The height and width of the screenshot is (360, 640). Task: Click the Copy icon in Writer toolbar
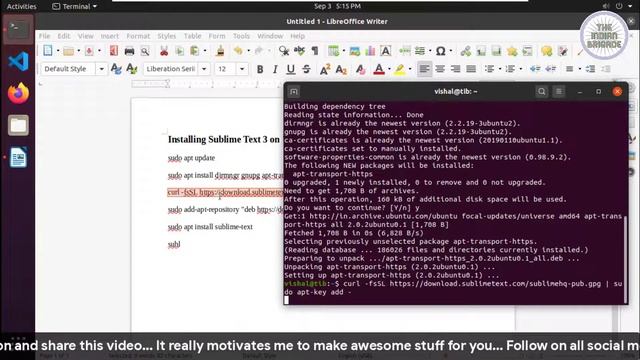180,51
